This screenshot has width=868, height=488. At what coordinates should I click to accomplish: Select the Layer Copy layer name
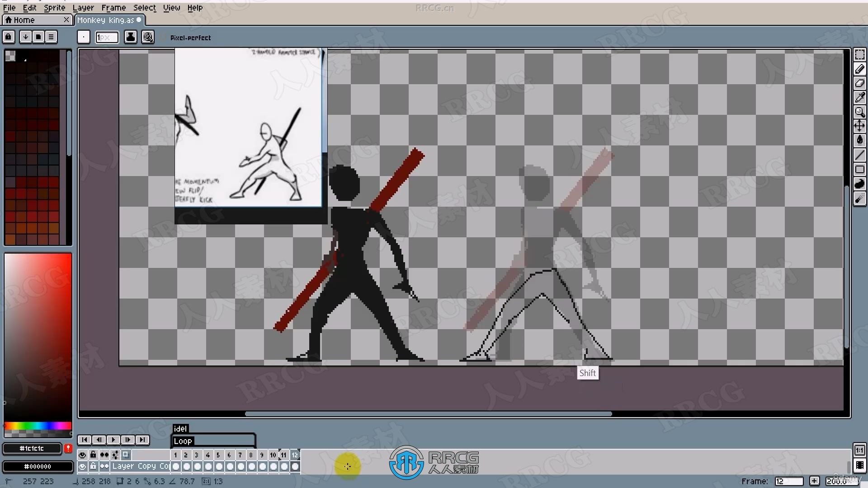point(141,466)
